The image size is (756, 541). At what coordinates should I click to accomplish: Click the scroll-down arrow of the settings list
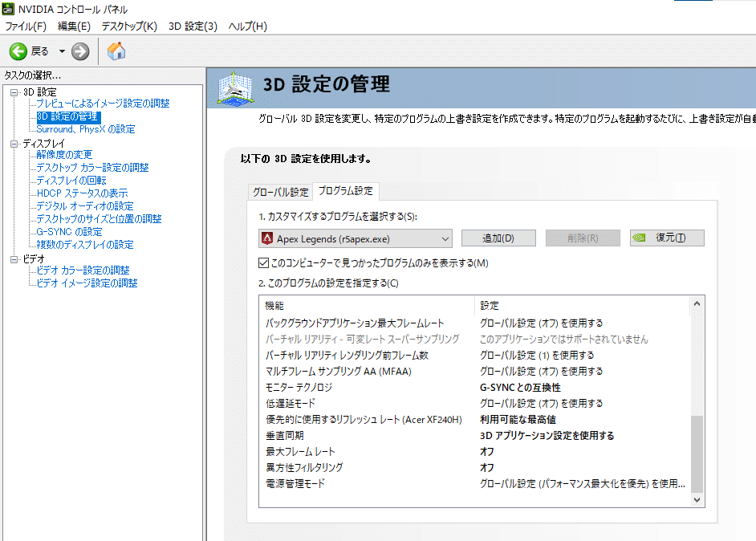pos(697,499)
